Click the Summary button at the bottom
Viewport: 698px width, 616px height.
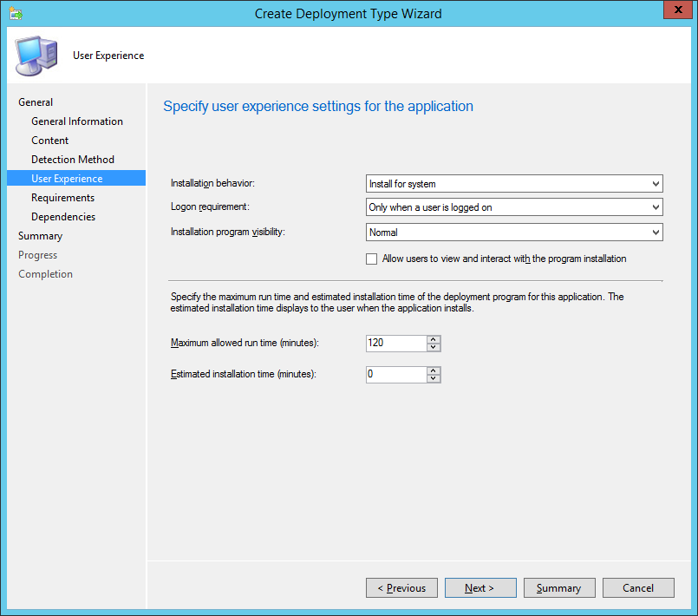point(559,588)
